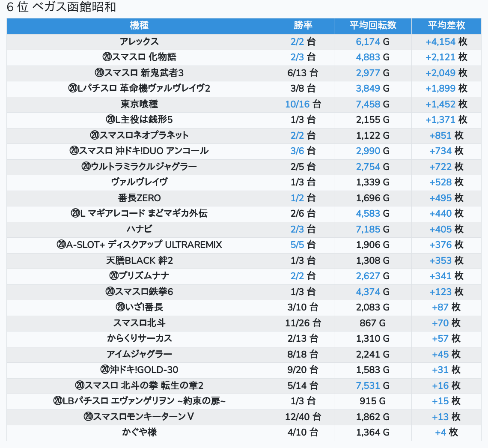
Task: Sort by the 勝率 column header
Action: pos(303,26)
